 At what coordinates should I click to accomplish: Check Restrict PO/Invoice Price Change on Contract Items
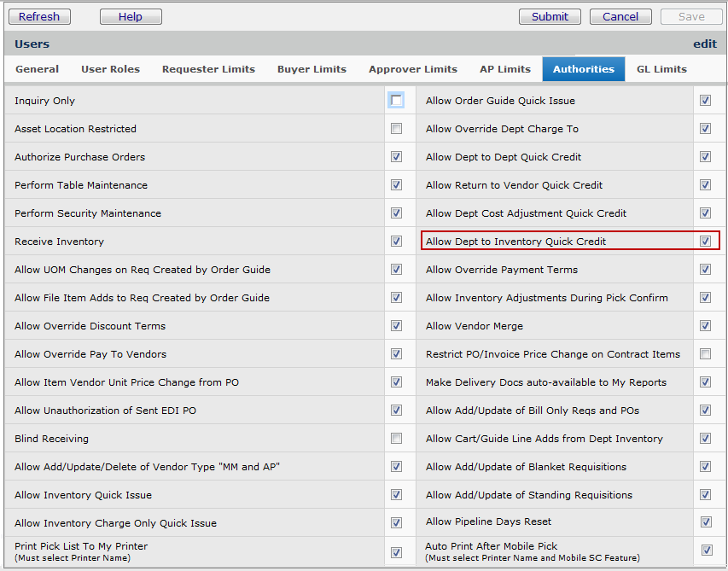click(705, 354)
